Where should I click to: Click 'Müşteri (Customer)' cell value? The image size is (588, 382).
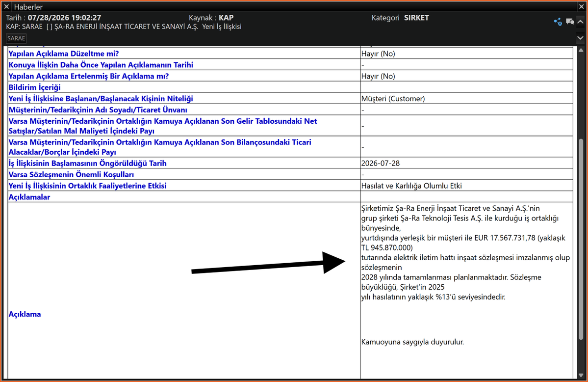point(393,99)
